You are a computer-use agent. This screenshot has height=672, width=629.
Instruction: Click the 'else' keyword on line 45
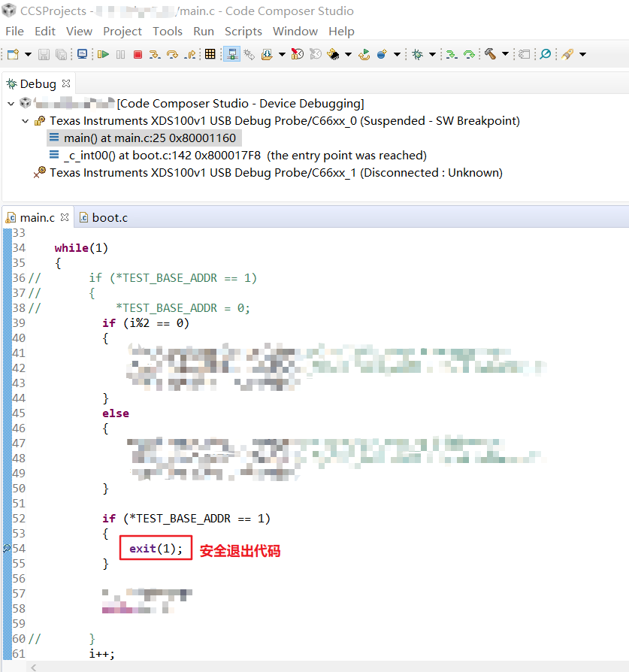(116, 413)
